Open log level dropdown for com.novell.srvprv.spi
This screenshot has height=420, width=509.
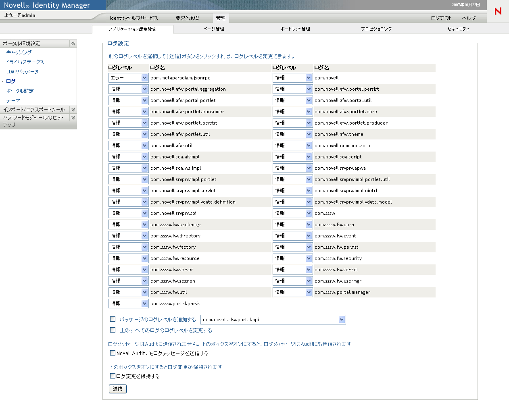(x=129, y=213)
